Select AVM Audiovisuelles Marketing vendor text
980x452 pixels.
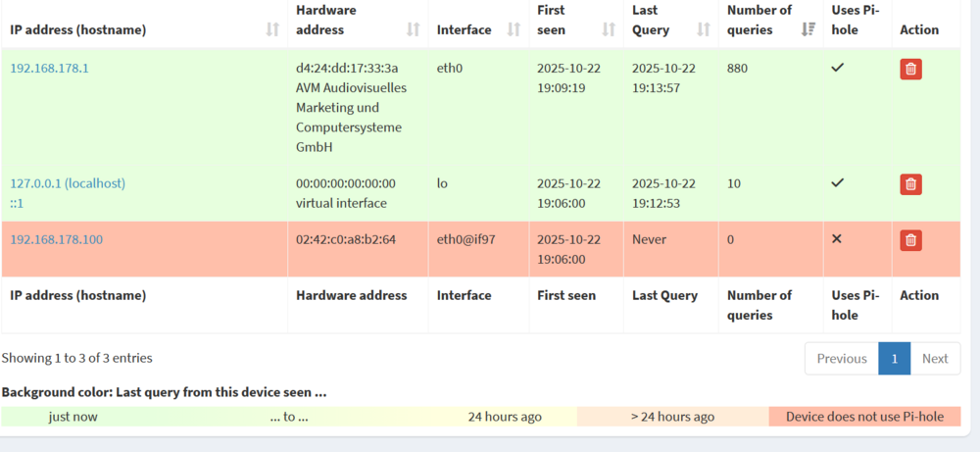(x=351, y=118)
